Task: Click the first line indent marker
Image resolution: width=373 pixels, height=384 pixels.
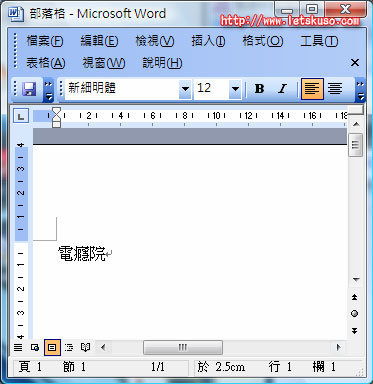Action: [x=57, y=111]
